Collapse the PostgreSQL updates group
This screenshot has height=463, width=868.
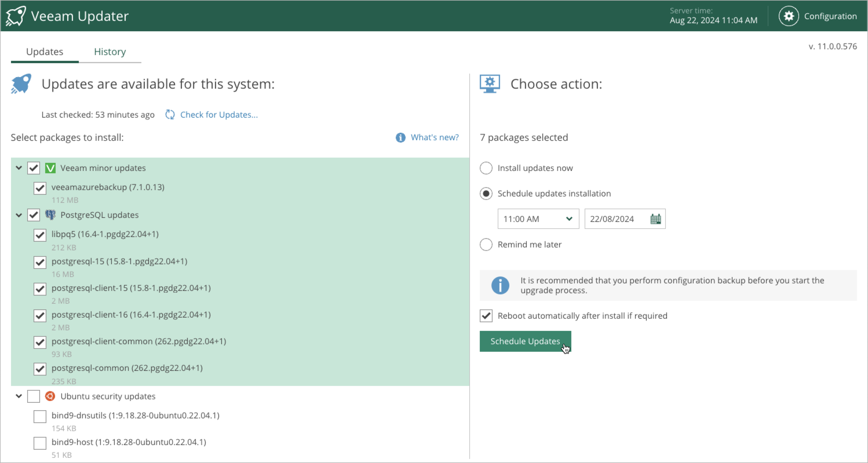tap(19, 215)
